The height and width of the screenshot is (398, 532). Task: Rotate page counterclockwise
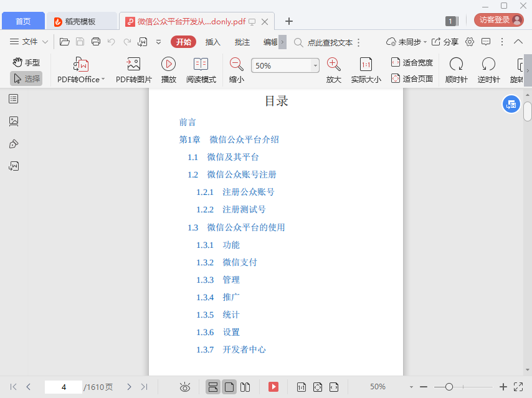pos(488,70)
